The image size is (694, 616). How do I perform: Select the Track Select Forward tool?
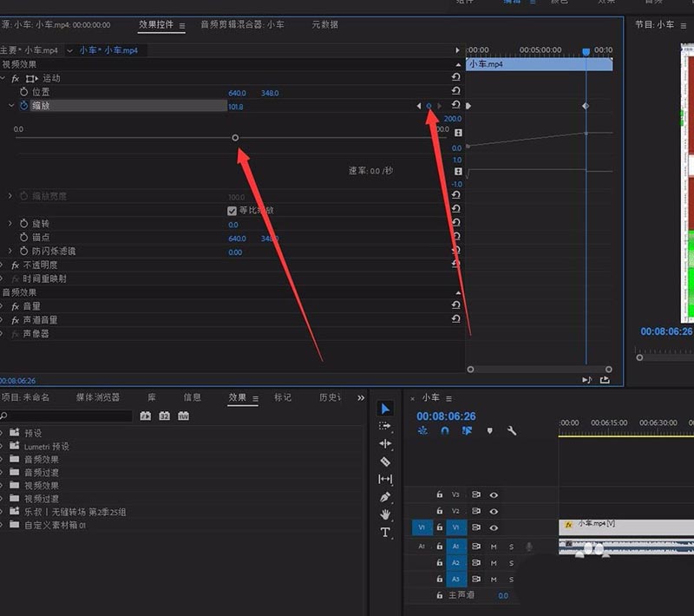pos(384,426)
